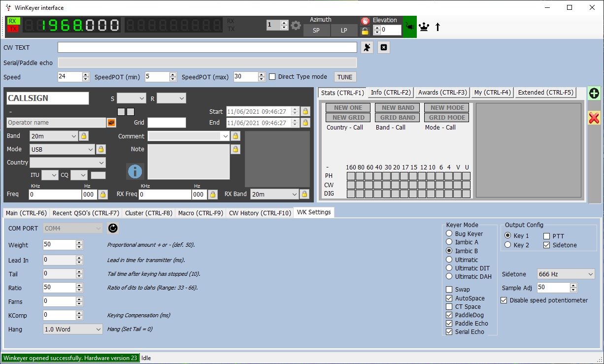Viewport: 604px width, 364px height.
Task: Open the Cluster (CTRL-F8) tab
Action: pyautogui.click(x=149, y=213)
